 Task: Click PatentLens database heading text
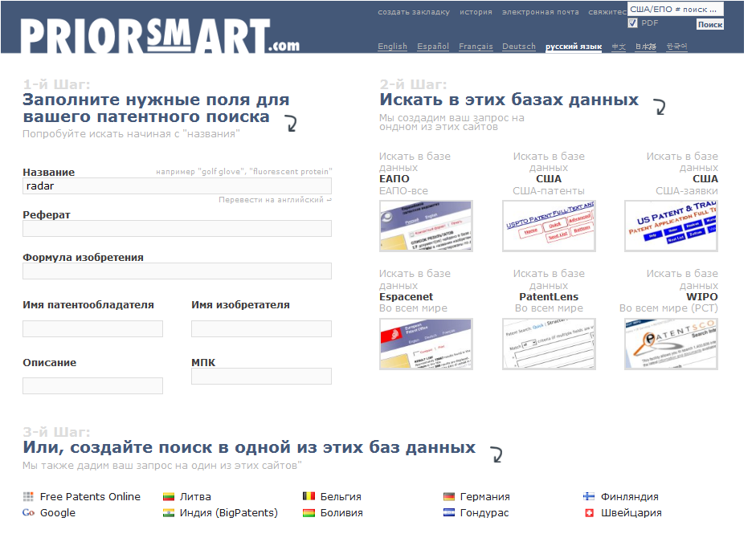coord(549,297)
